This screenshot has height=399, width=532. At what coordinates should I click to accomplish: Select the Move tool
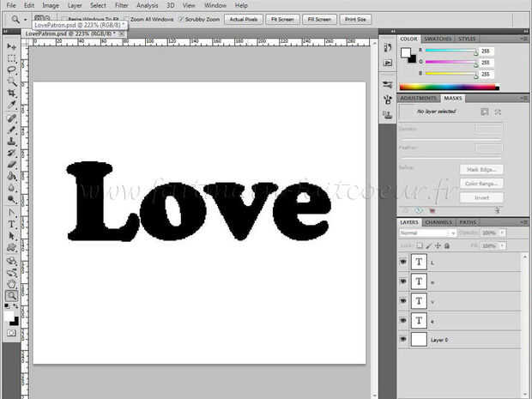(11, 46)
